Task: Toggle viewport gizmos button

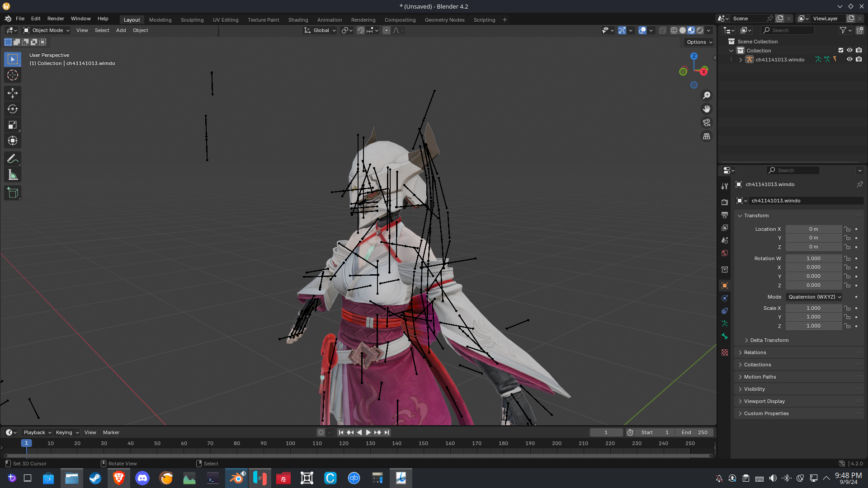Action: point(622,30)
